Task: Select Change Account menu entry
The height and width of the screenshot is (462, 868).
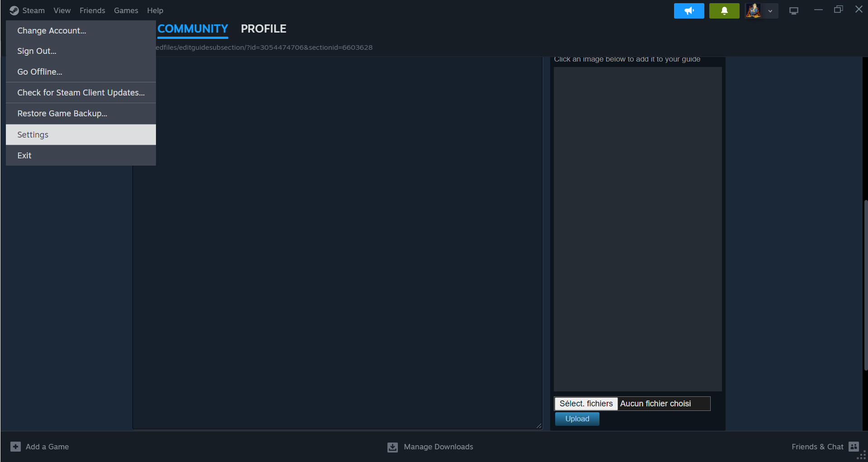Action: click(81, 30)
